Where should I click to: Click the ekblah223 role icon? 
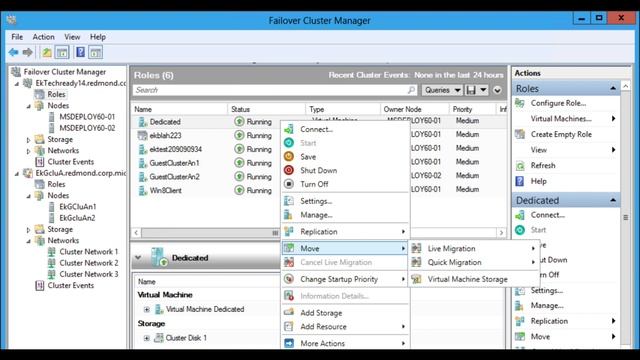pyautogui.click(x=142, y=136)
